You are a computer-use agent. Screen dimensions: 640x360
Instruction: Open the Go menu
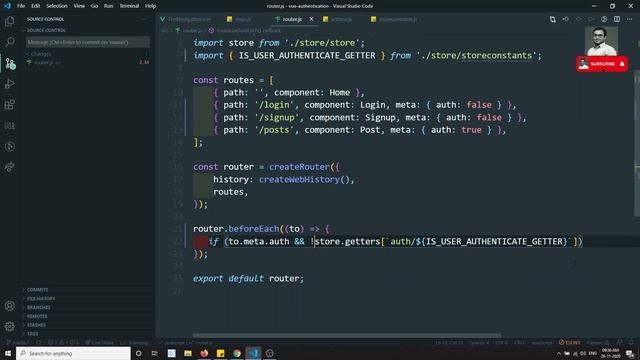94,6
